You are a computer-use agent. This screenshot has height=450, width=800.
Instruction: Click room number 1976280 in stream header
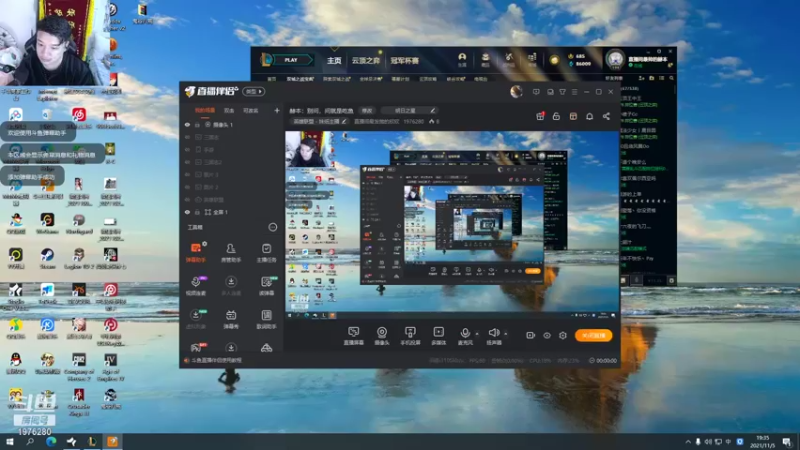(x=413, y=121)
